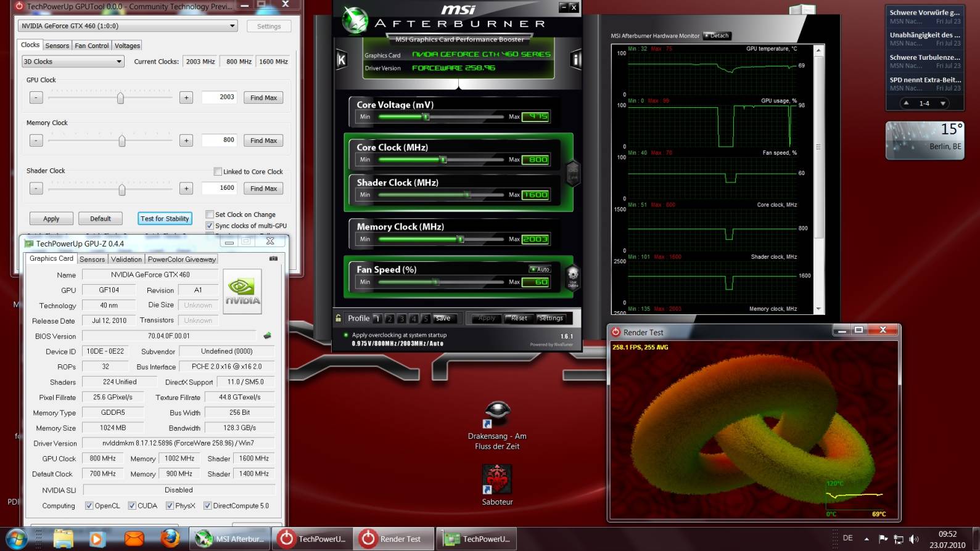Click the GPU Clock value field 2003

coord(219,97)
